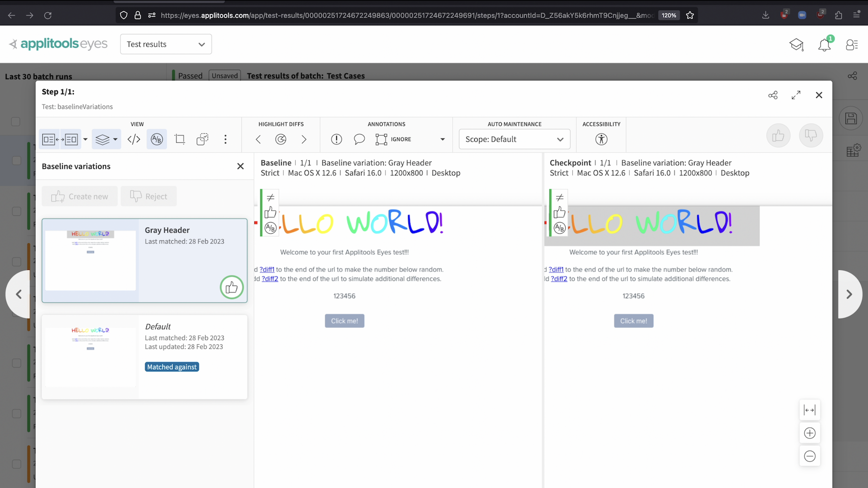Viewport: 868px width, 488px height.
Task: Open the browser downloads icon
Action: pyautogui.click(x=765, y=15)
